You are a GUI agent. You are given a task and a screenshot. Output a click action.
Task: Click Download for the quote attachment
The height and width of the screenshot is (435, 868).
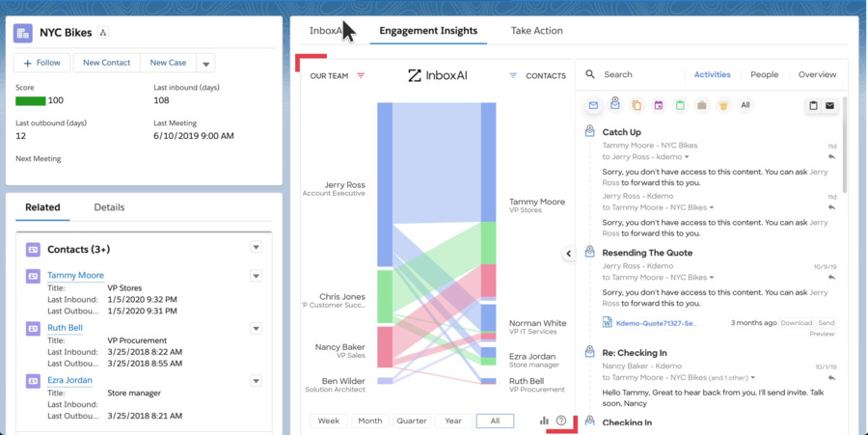coord(796,323)
